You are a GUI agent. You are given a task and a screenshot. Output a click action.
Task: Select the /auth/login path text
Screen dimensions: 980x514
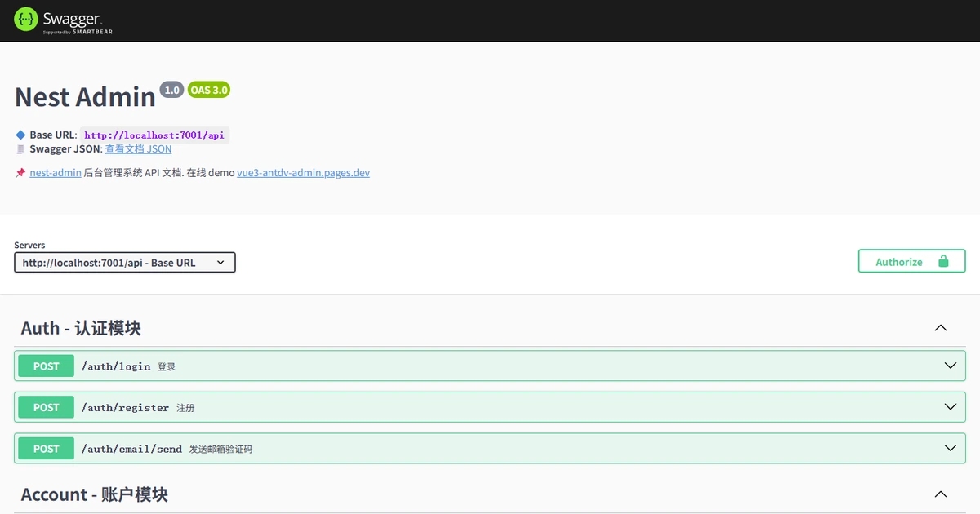click(x=116, y=366)
